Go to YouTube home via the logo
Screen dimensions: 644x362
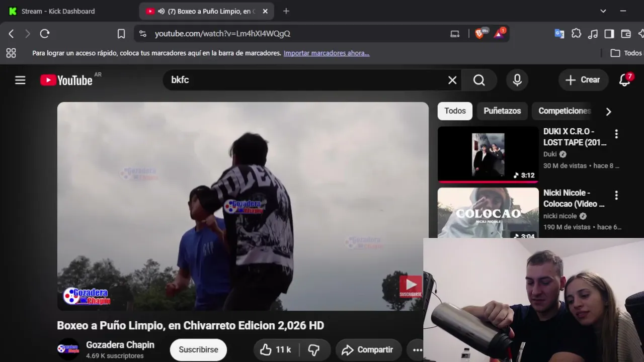pos(66,80)
